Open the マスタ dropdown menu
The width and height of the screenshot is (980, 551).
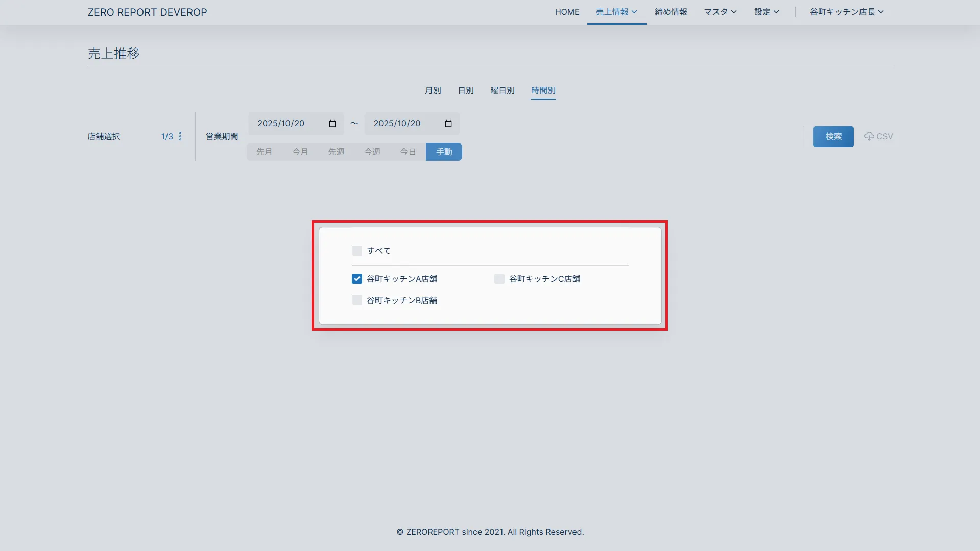(x=720, y=12)
